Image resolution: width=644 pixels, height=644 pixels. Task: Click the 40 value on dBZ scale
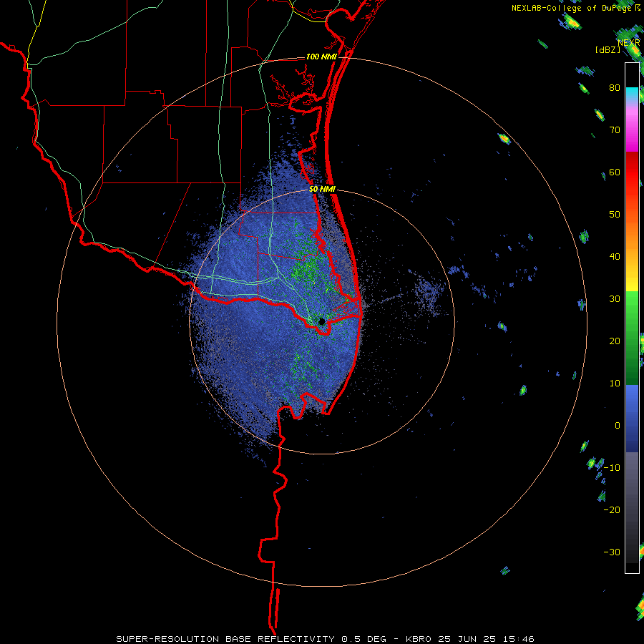tap(615, 257)
